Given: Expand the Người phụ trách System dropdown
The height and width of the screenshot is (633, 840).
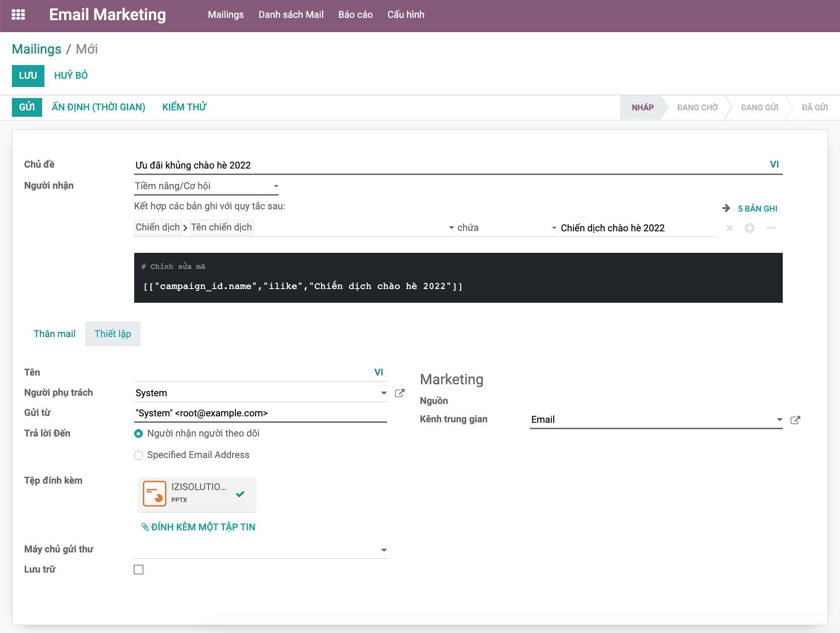Looking at the screenshot, I should tap(384, 393).
